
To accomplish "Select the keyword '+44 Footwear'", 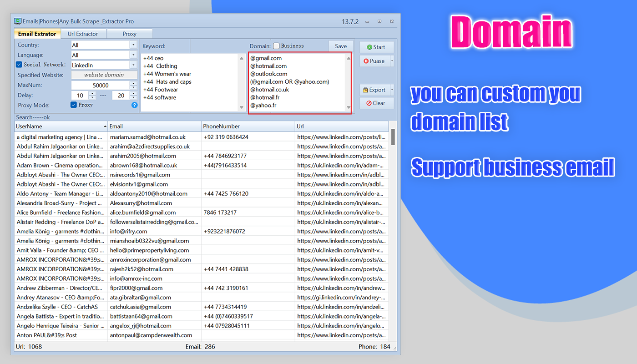I will click(160, 90).
